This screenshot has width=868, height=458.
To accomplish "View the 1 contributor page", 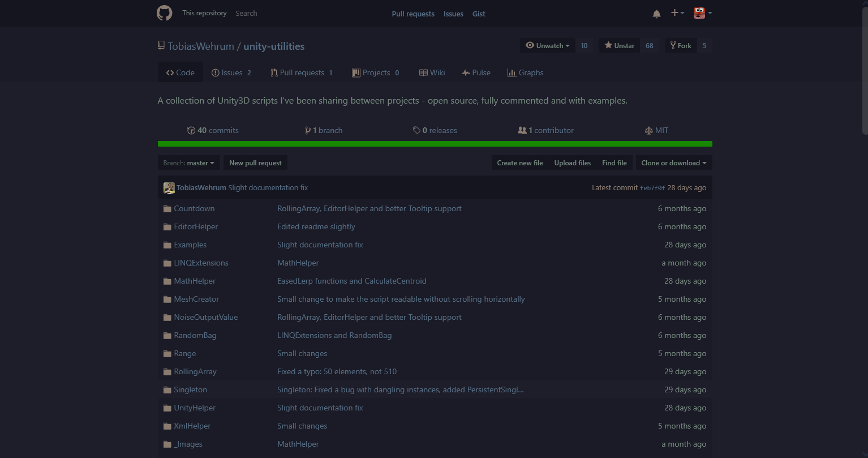I will pyautogui.click(x=546, y=130).
